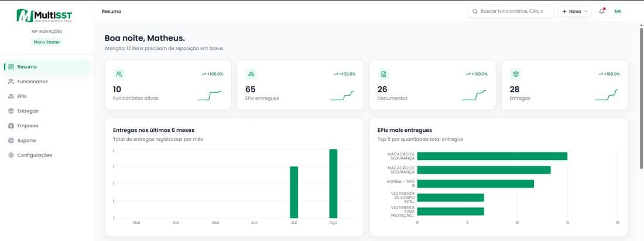The width and height of the screenshot is (644, 241).
Task: Click the value 65 on EPIs entregues
Action: 250,89
